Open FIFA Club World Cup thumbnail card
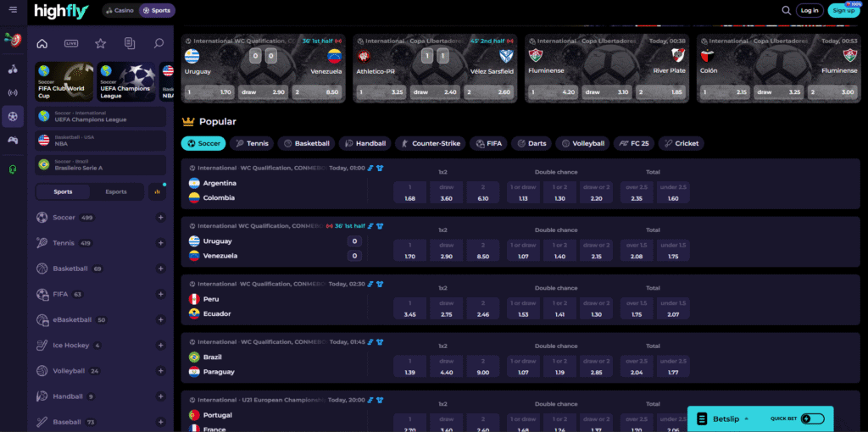 (x=64, y=82)
